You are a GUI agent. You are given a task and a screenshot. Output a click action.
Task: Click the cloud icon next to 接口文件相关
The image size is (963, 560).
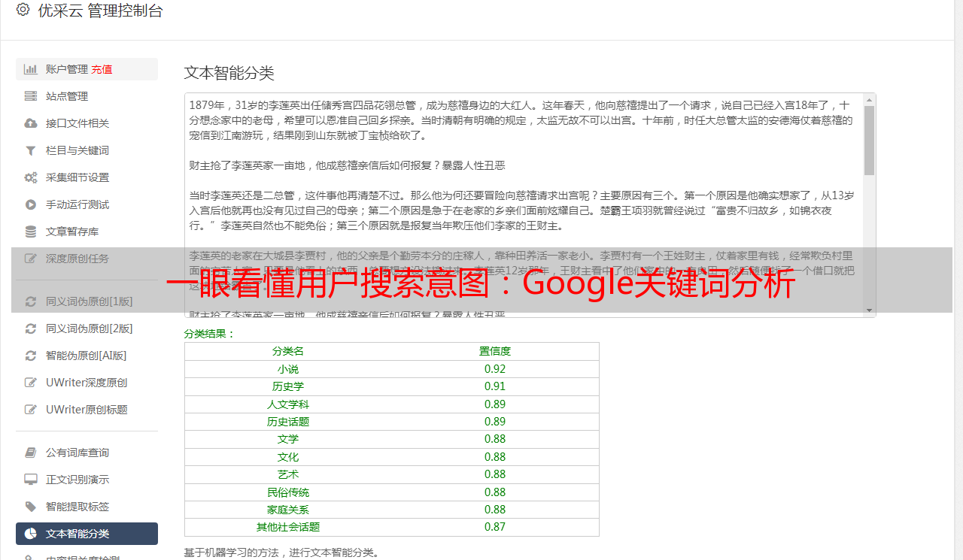coord(31,123)
